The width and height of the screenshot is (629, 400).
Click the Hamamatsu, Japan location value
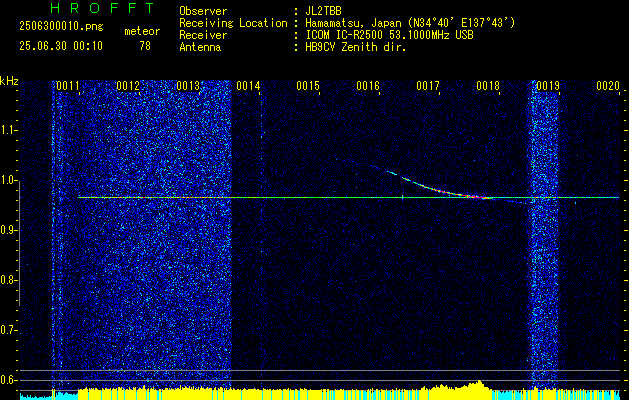click(410, 23)
